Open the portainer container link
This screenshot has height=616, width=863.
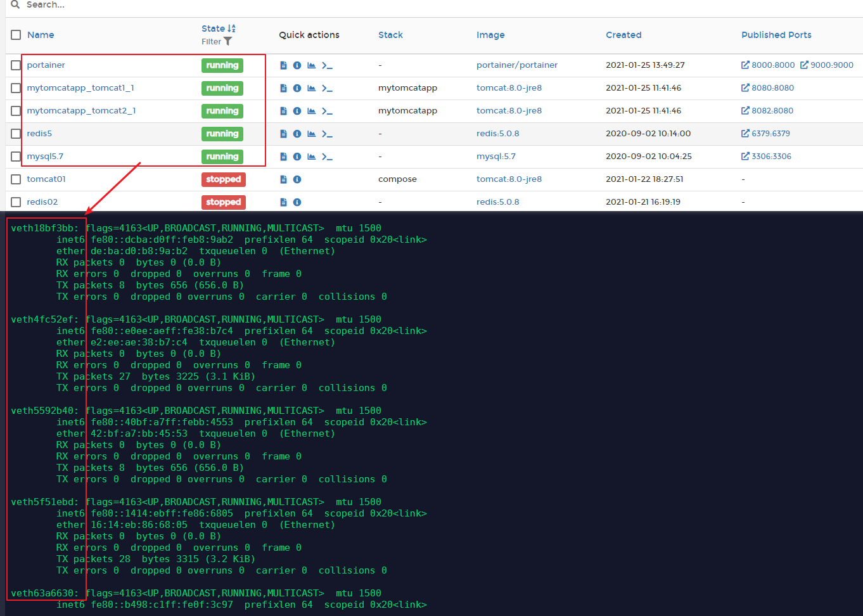point(46,65)
